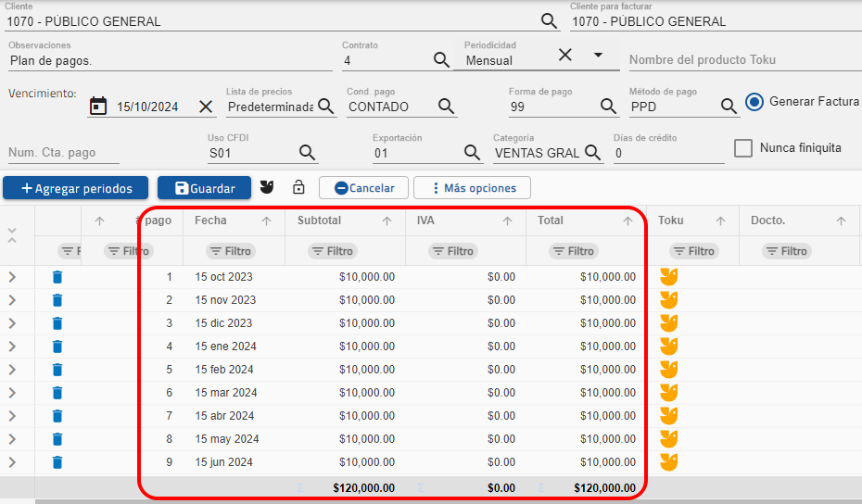Screen dimensions: 862x504
Task: Delete payment row 1 using trash icon
Action: click(57, 277)
